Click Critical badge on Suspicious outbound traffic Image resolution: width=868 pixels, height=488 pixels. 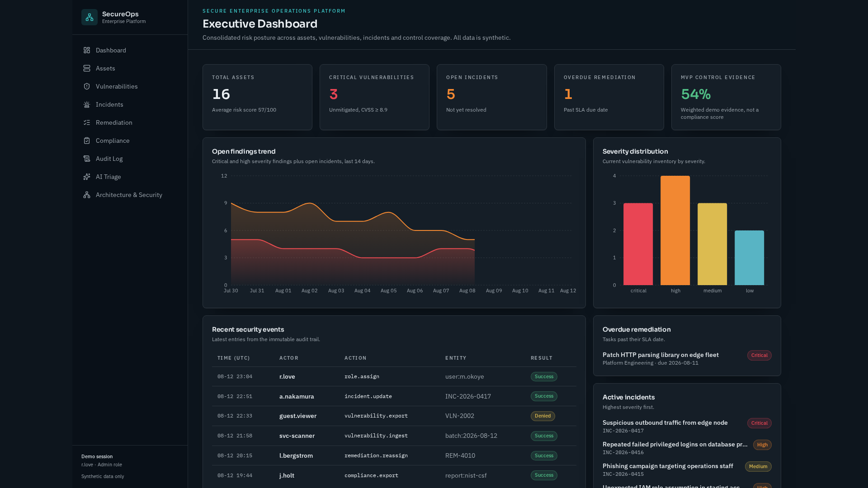pyautogui.click(x=759, y=423)
